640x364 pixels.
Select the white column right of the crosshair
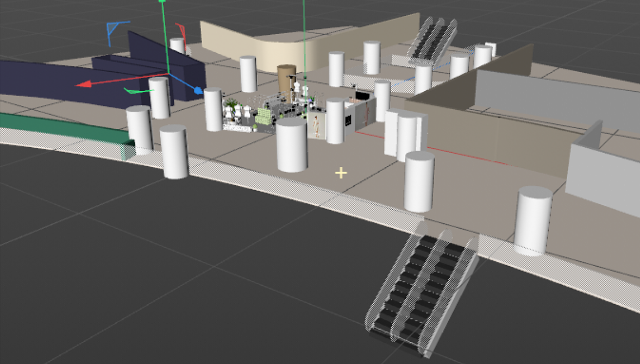pos(419,181)
